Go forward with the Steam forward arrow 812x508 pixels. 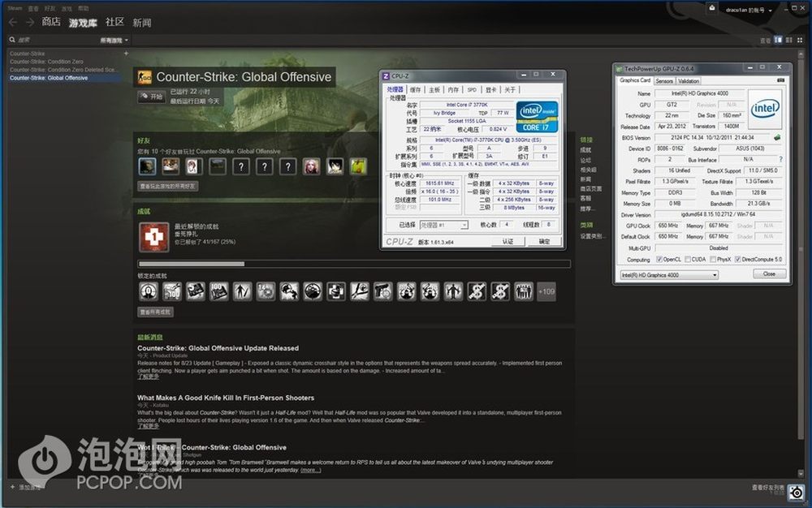[30, 22]
